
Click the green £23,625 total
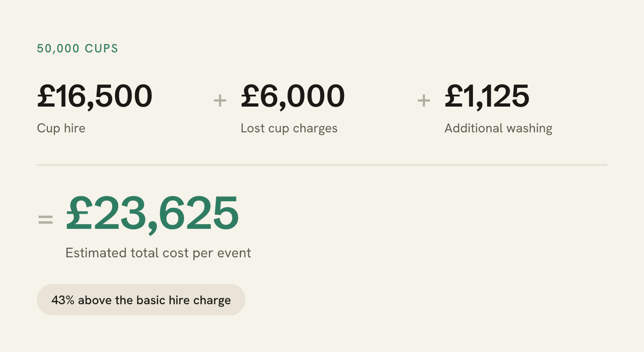152,214
